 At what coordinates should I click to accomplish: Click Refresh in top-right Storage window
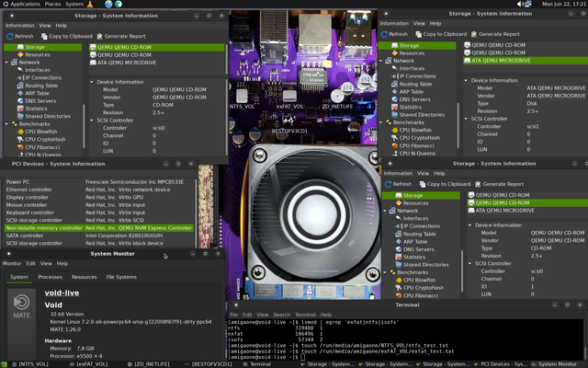[394, 34]
